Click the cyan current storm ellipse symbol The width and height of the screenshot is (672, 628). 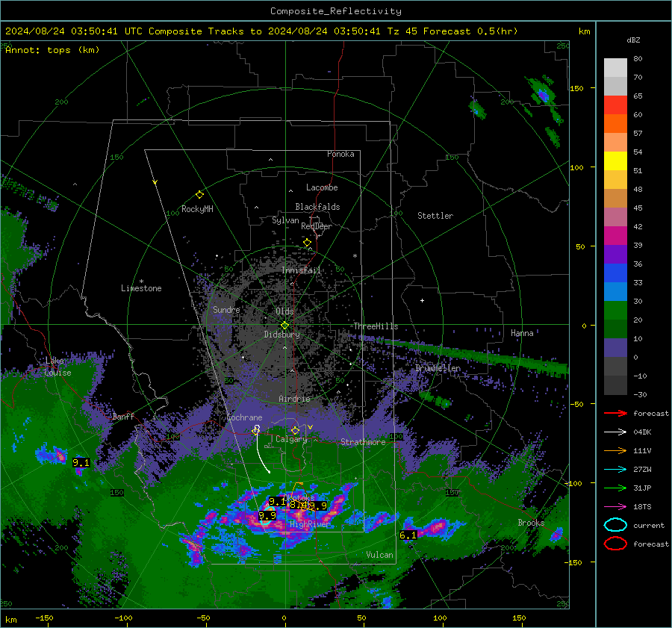tap(615, 525)
